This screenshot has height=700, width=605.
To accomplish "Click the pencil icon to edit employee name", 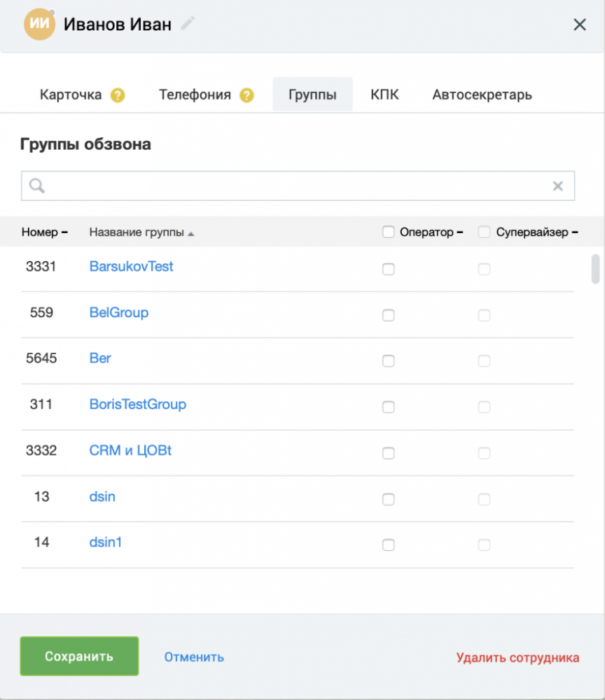I will (188, 23).
